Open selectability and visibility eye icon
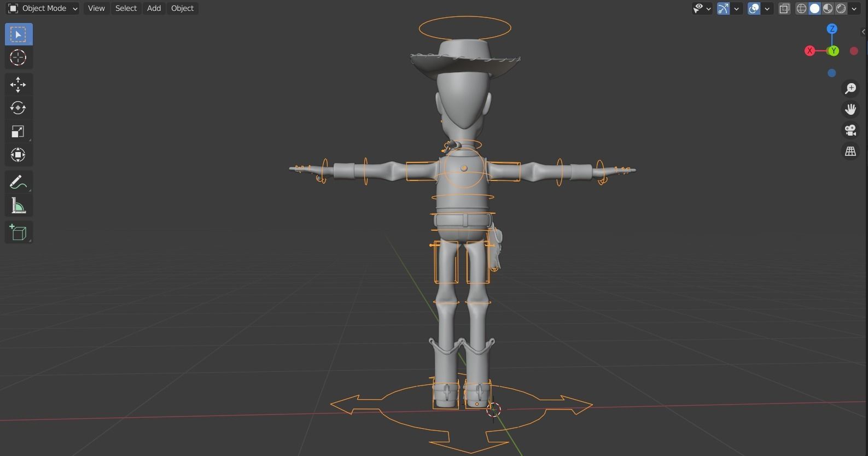 click(x=698, y=8)
